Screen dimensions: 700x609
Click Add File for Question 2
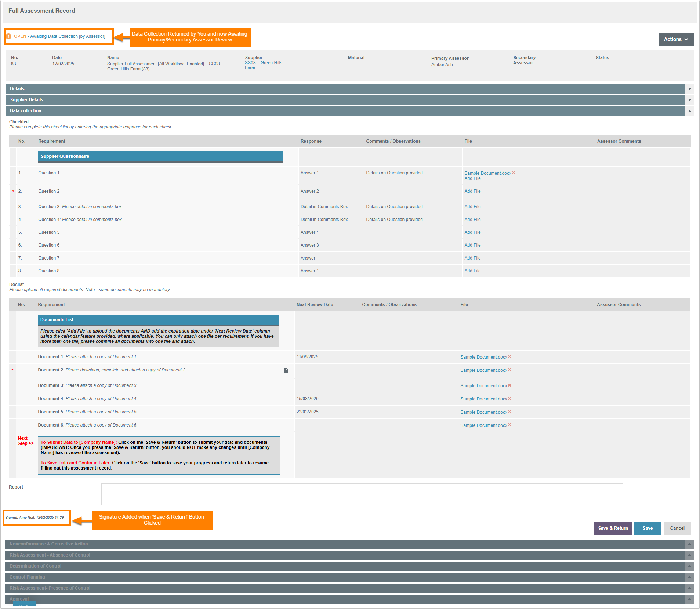(472, 191)
